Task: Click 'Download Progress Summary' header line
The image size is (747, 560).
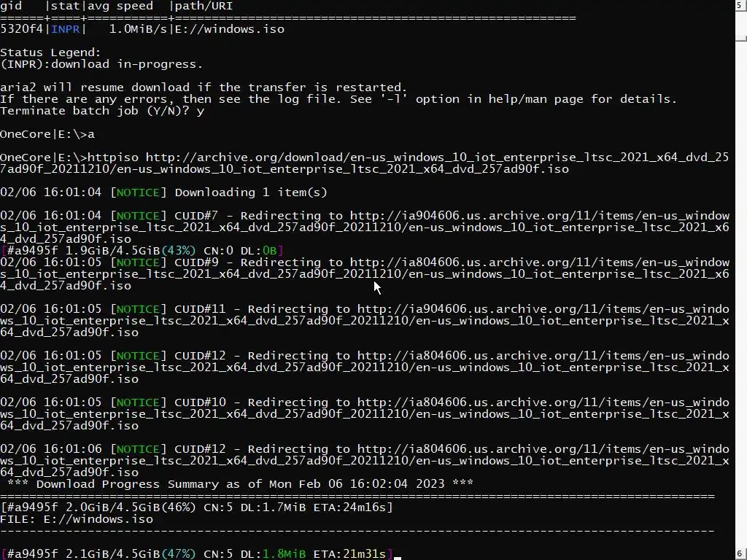Action: 240,484
